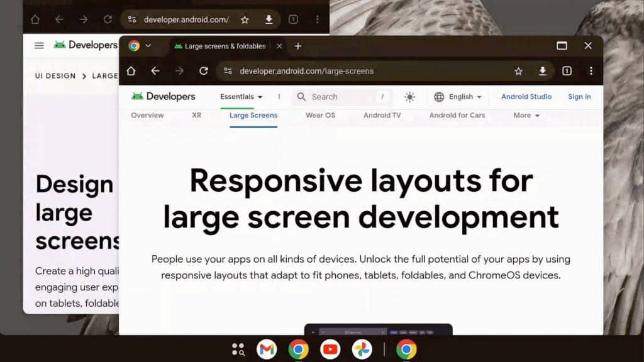The image size is (644, 362).
Task: Launch YouTube from the taskbar
Action: pos(330,349)
